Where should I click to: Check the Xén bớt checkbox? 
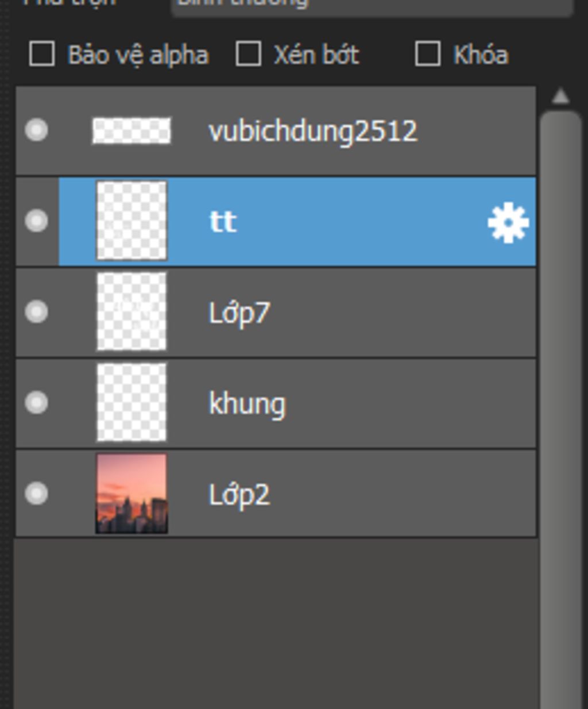click(249, 55)
